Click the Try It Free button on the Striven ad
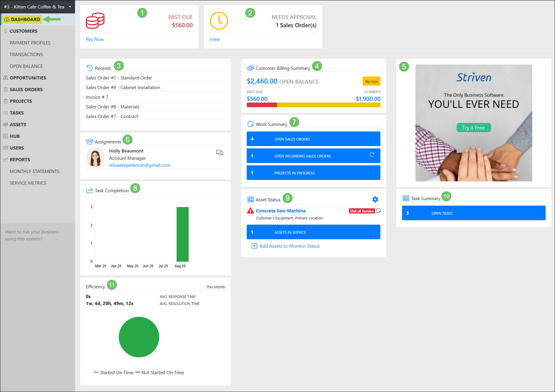The image size is (555, 392). point(474,127)
